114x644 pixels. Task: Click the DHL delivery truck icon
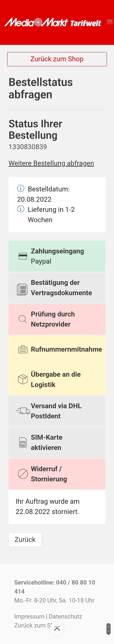(x=23, y=411)
